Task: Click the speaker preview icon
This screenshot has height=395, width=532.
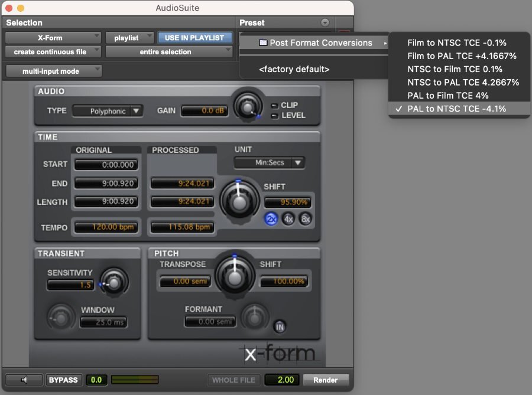Action: [x=24, y=380]
